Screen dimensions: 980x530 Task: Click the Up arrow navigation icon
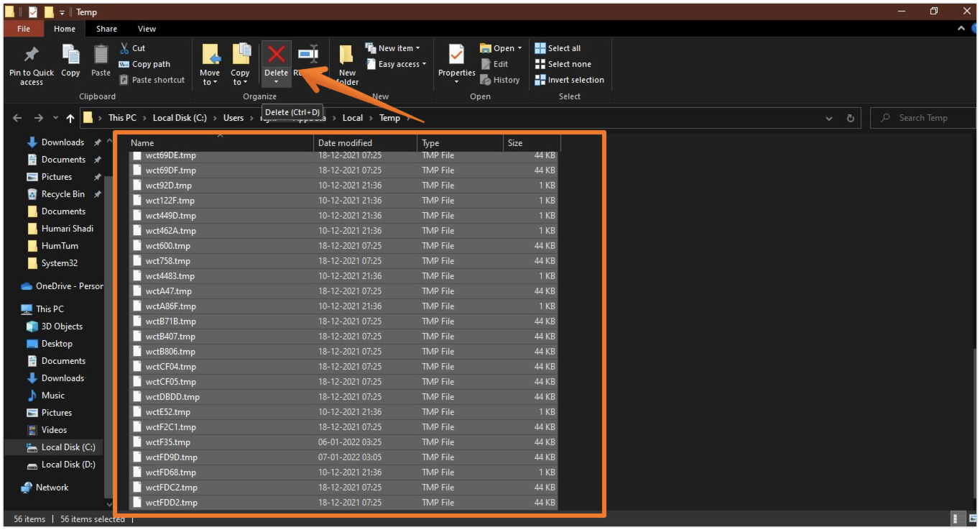pos(70,118)
